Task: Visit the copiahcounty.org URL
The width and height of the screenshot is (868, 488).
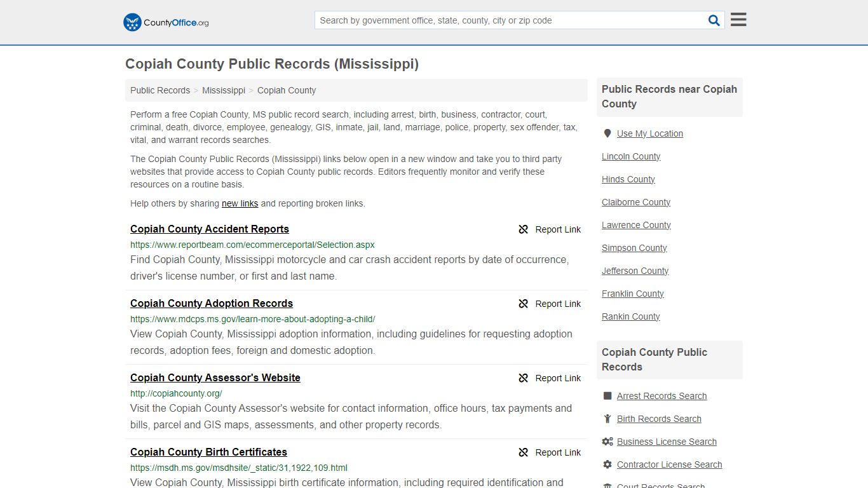Action: pyautogui.click(x=176, y=393)
